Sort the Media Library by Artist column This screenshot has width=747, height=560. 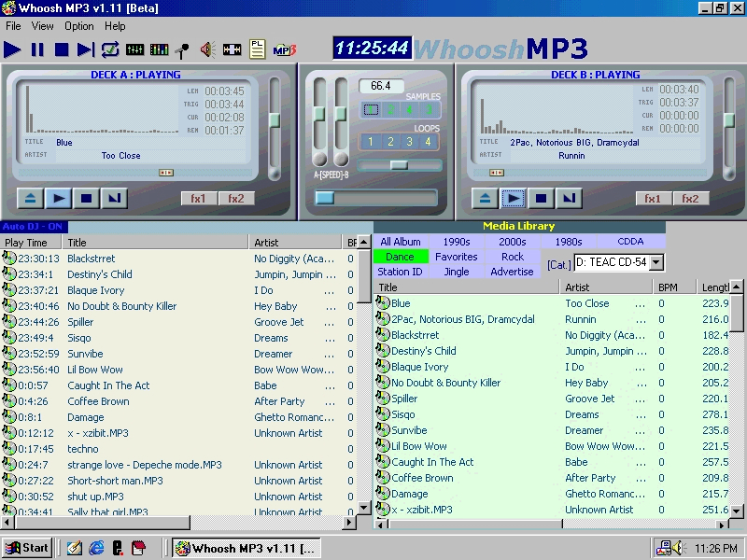pyautogui.click(x=606, y=287)
